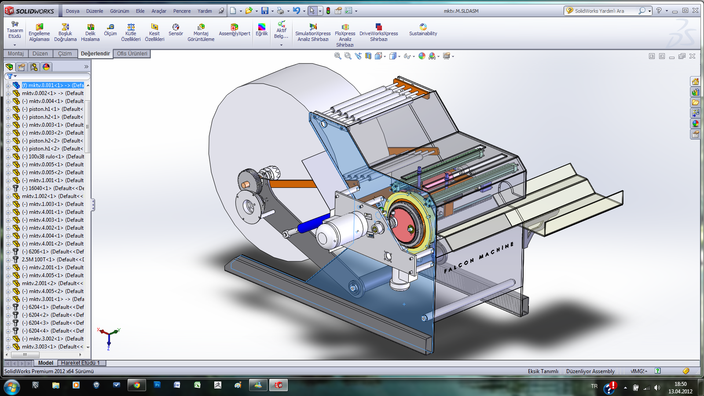Viewport: 704px width, 396px height.
Task: Open Chrome from the Windows taskbar
Action: 136,385
